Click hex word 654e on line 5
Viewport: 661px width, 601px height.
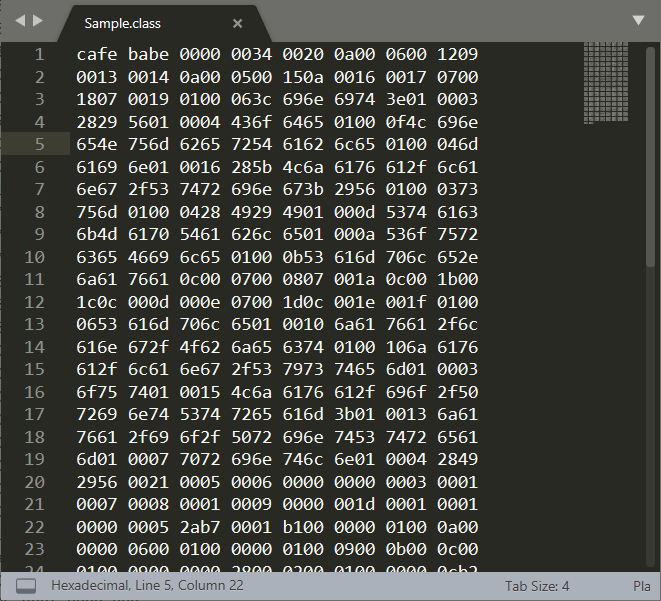(x=97, y=144)
